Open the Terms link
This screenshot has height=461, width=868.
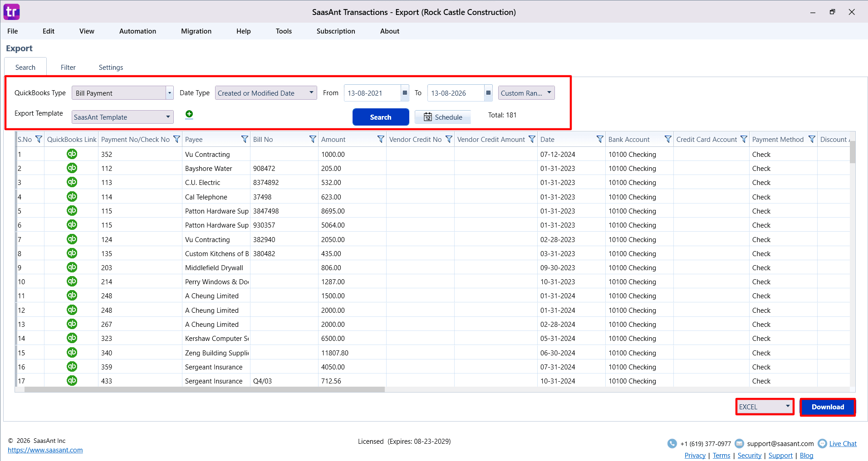point(721,456)
